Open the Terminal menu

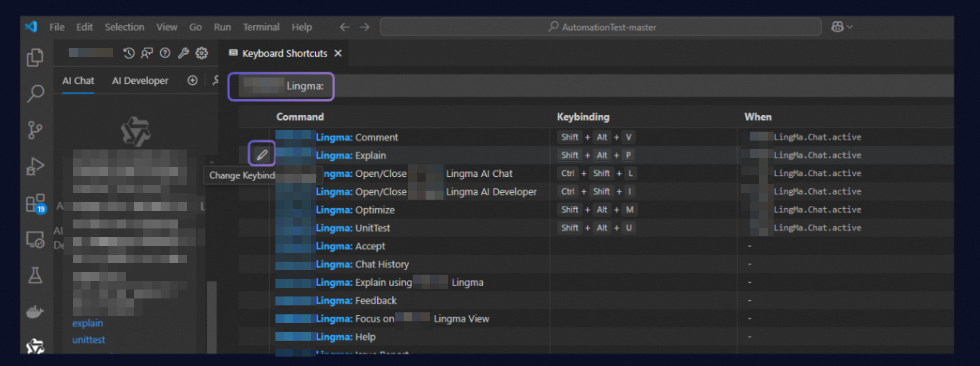(x=261, y=27)
